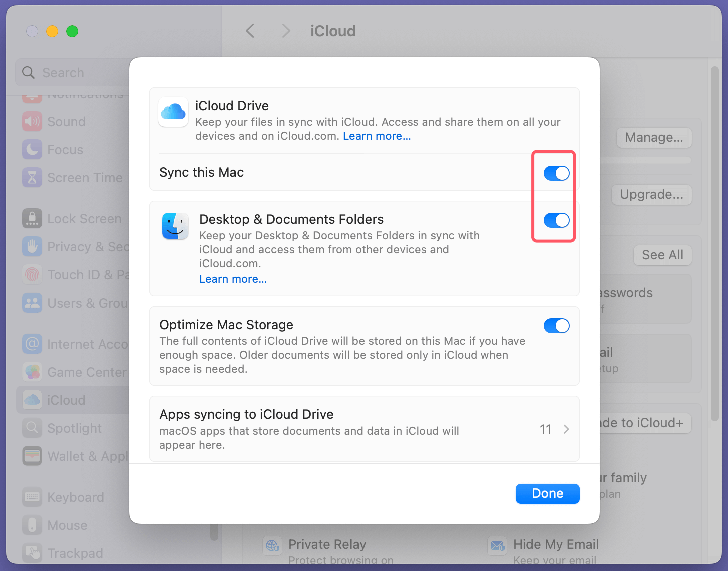Disable Sync this Mac
The width and height of the screenshot is (728, 571).
pyautogui.click(x=556, y=173)
